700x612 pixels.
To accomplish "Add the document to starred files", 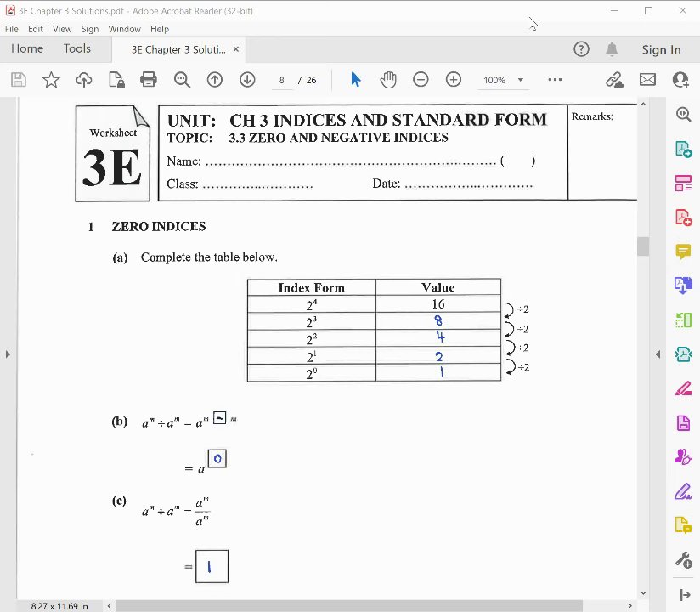I will pos(51,80).
